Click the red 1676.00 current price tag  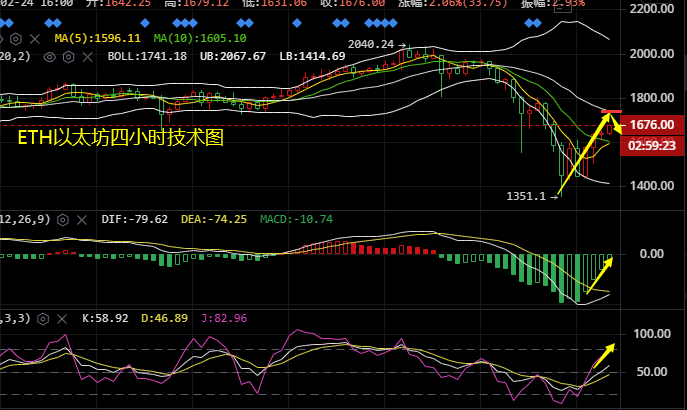tap(652, 125)
